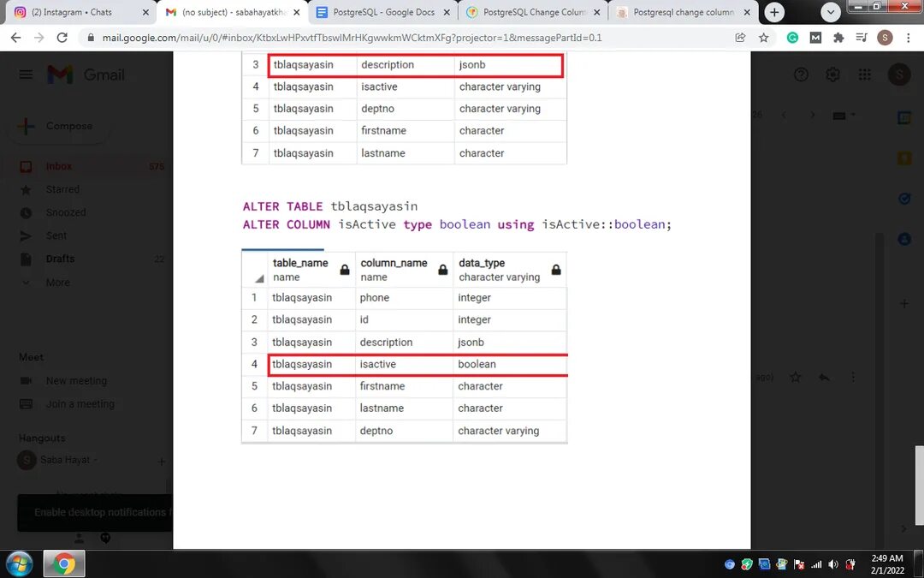Bookmark this page star icon
The height and width of the screenshot is (578, 924).
pyautogui.click(x=764, y=38)
